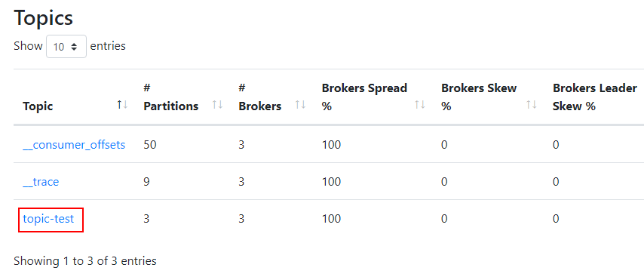Select the 9 partitions cell for __trace
This screenshot has width=644, height=280.
click(x=146, y=181)
